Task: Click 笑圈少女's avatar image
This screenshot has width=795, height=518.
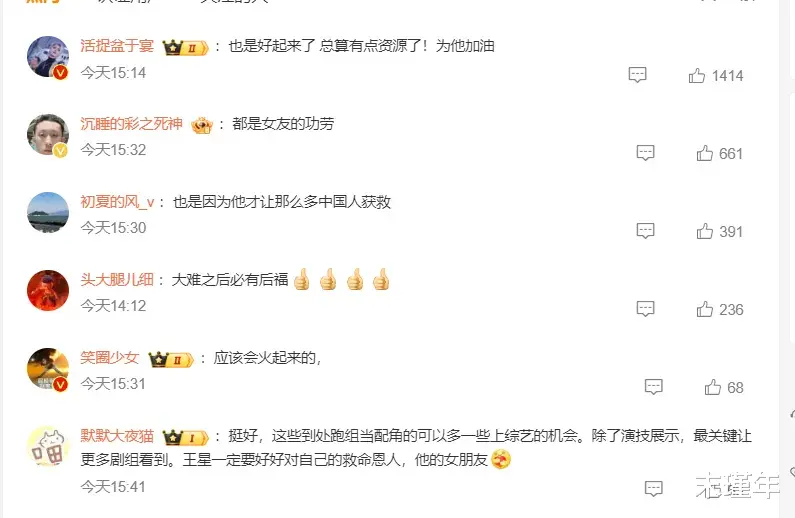Action: [48, 369]
